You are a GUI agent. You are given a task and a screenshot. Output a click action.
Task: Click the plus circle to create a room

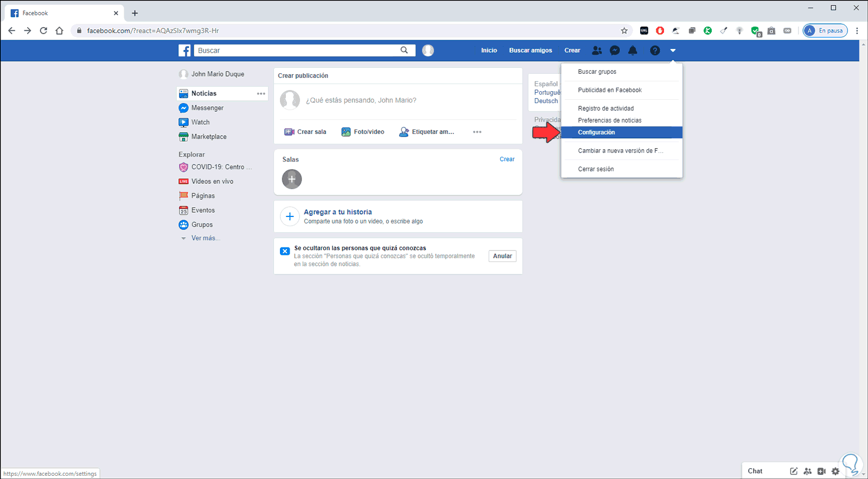[x=292, y=179]
